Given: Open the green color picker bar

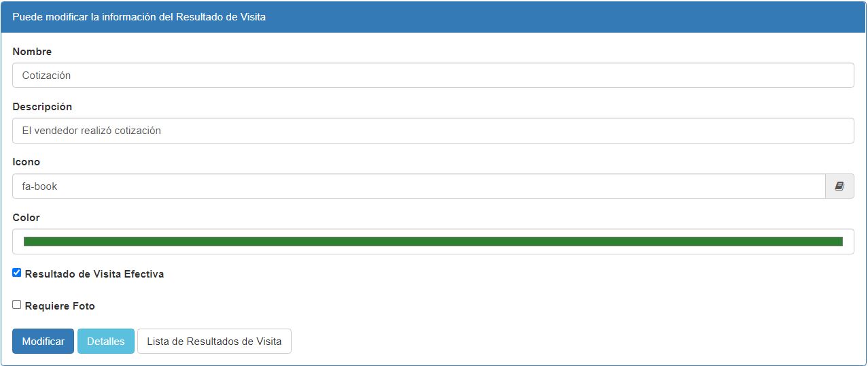Looking at the screenshot, I should click(x=433, y=242).
